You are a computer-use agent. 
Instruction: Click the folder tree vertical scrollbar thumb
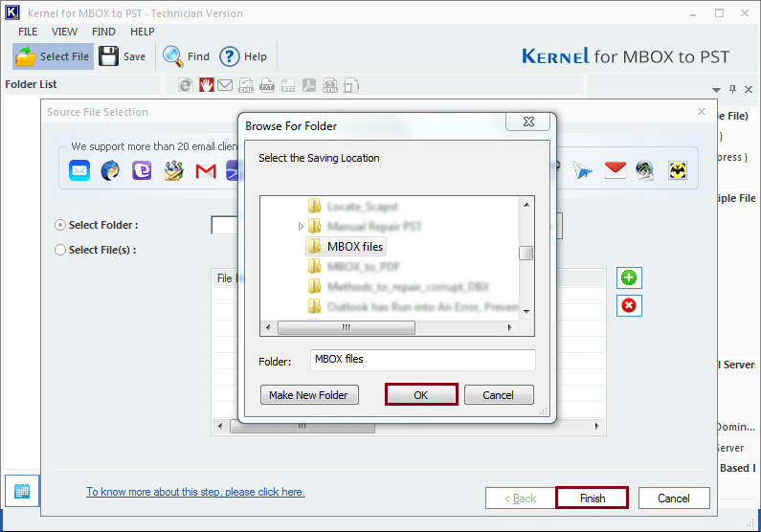526,253
